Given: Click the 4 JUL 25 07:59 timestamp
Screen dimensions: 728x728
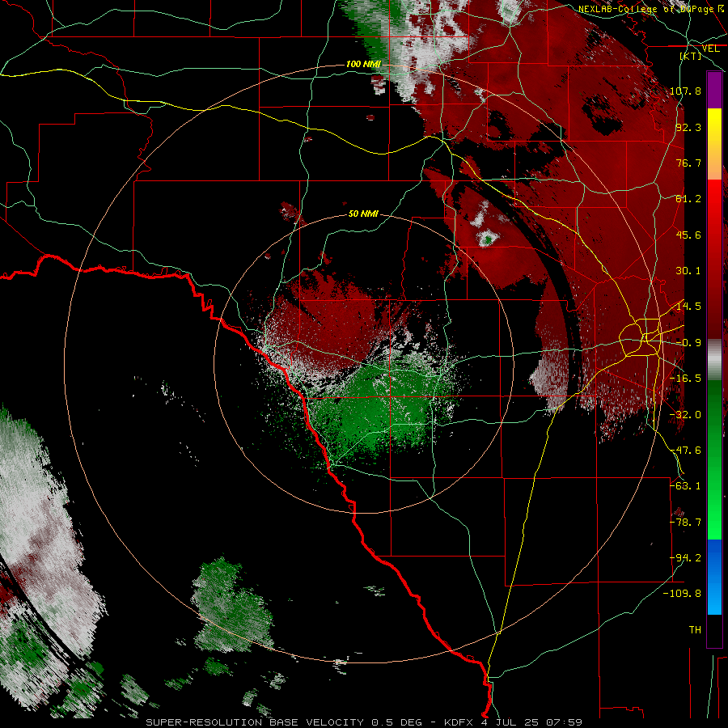Looking at the screenshot, I should (x=531, y=722).
